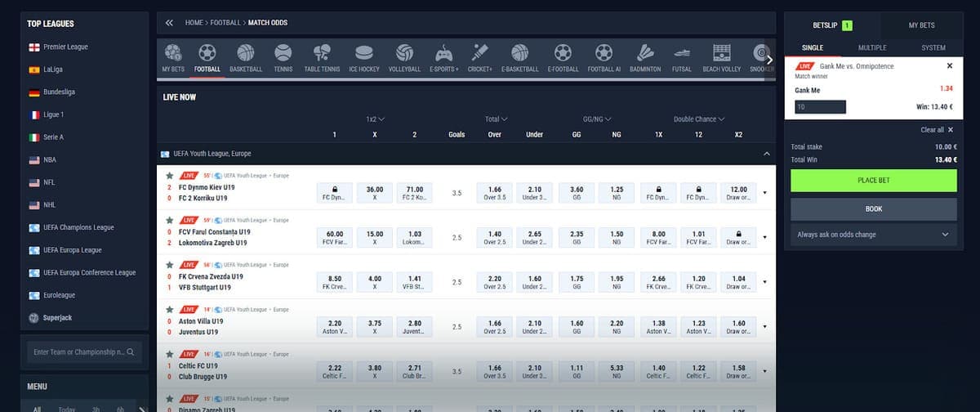Open the 1x2 market dropdown
This screenshot has height=412, width=980.
pos(376,119)
